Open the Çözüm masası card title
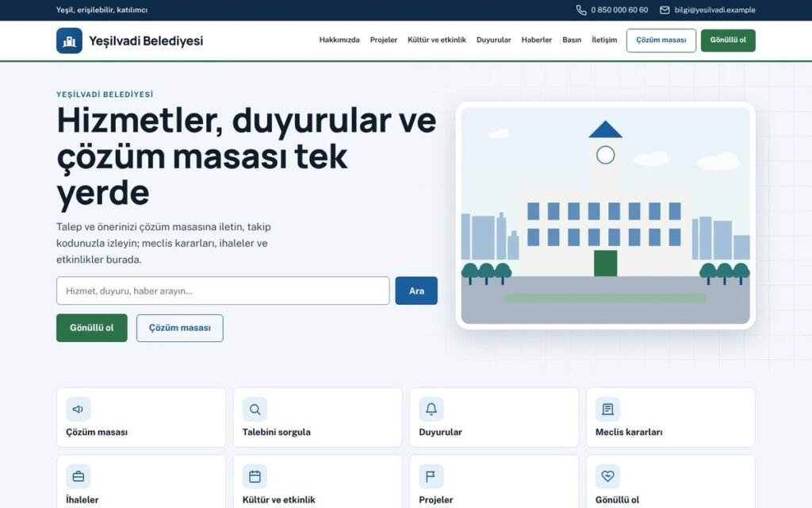 point(96,433)
